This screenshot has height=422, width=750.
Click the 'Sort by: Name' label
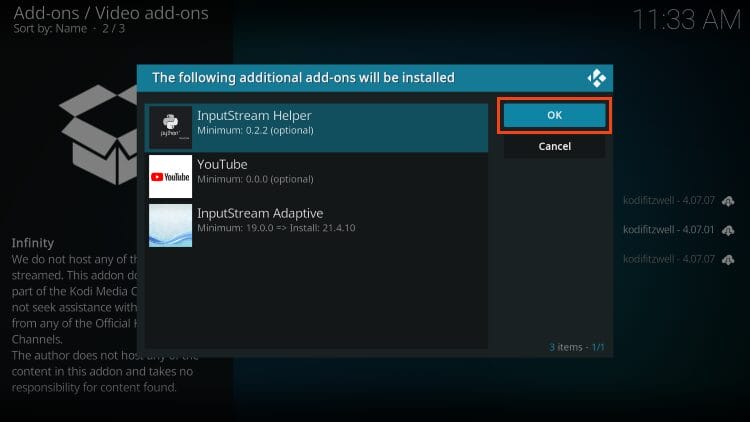tap(50, 29)
